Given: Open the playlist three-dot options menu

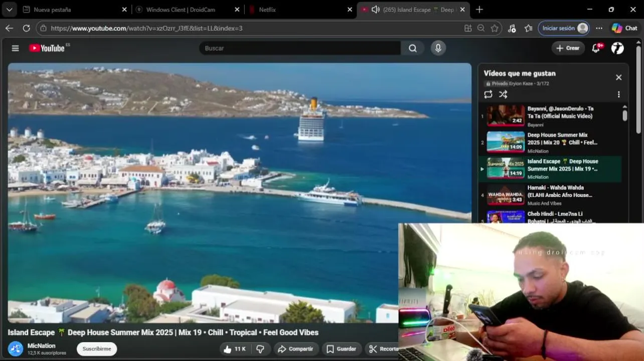Looking at the screenshot, I should (x=618, y=94).
